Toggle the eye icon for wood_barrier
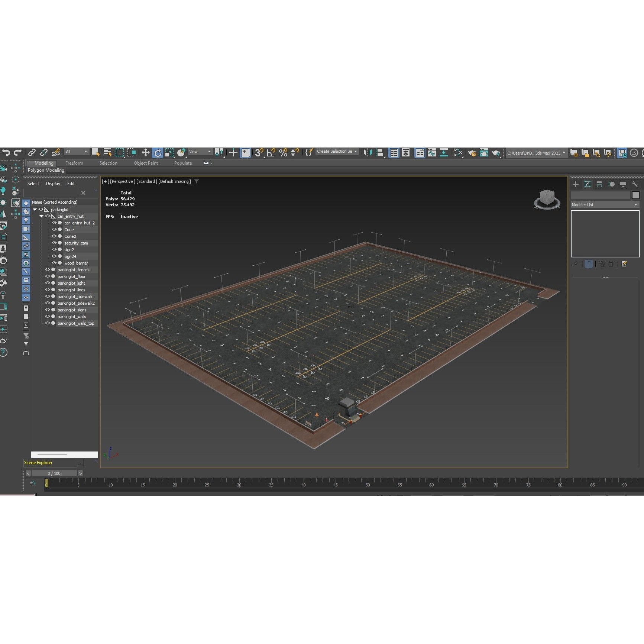The image size is (644, 644). click(54, 263)
